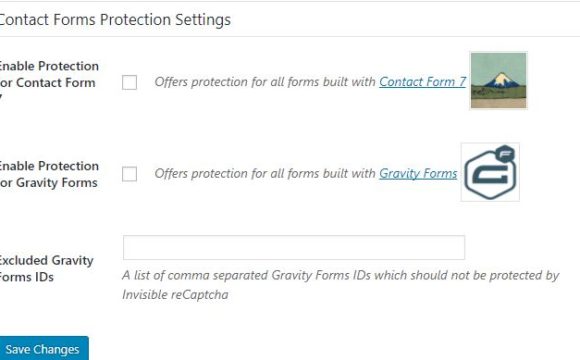
Task: Enable protection checkbox for Contact Form 7
Action: pyautogui.click(x=129, y=82)
